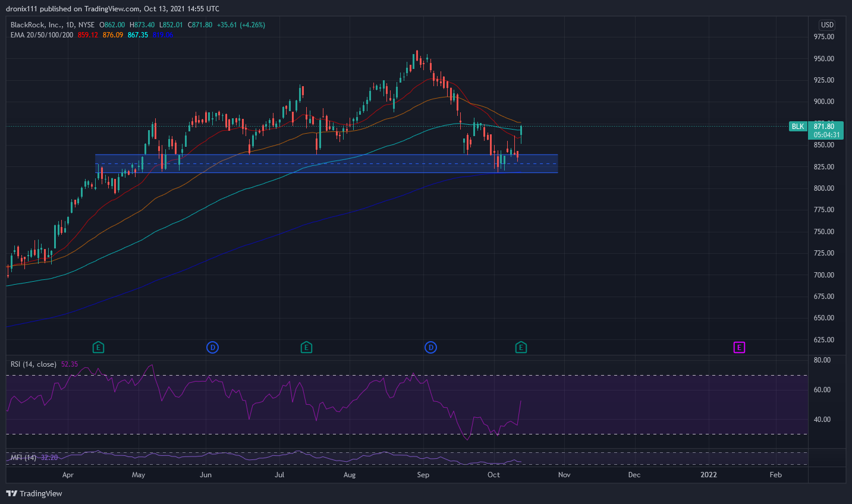852x504 pixels.
Task: Click the blue EMA value 819.06
Action: pyautogui.click(x=163, y=35)
